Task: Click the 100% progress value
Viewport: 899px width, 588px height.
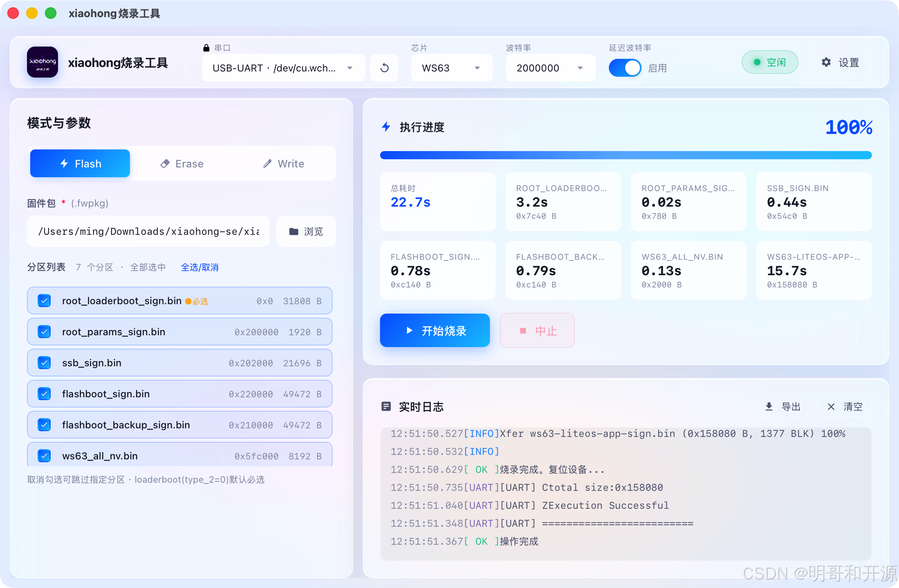Action: click(x=849, y=127)
